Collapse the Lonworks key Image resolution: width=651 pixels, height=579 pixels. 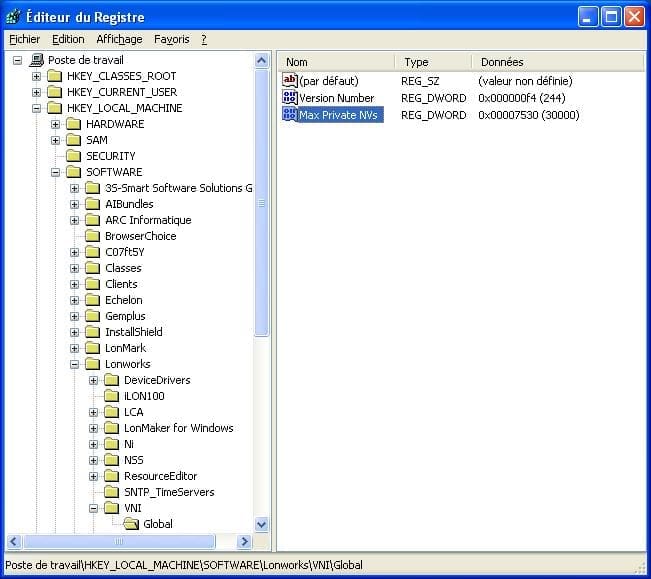[x=75, y=364]
